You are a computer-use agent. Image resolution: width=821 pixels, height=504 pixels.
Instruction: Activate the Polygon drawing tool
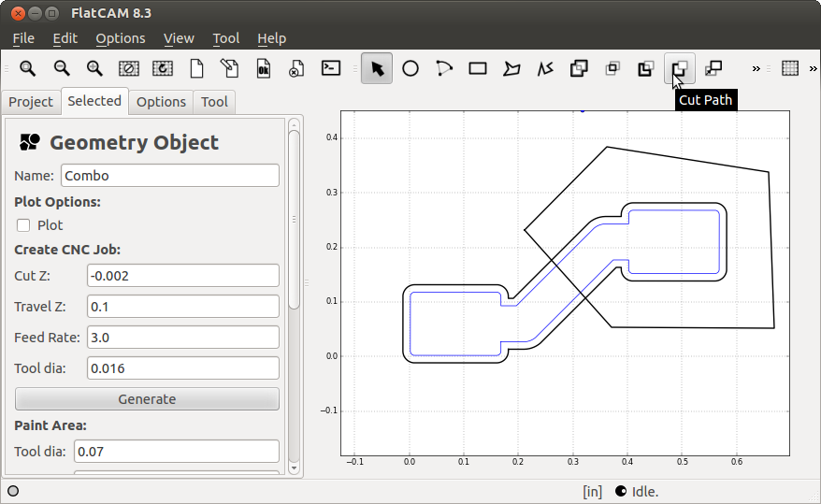(511, 68)
